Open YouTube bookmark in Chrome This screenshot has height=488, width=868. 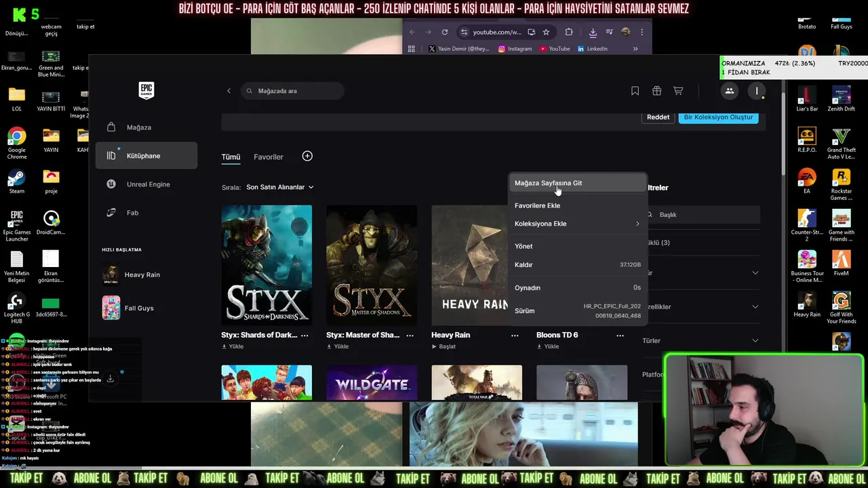tap(554, 49)
